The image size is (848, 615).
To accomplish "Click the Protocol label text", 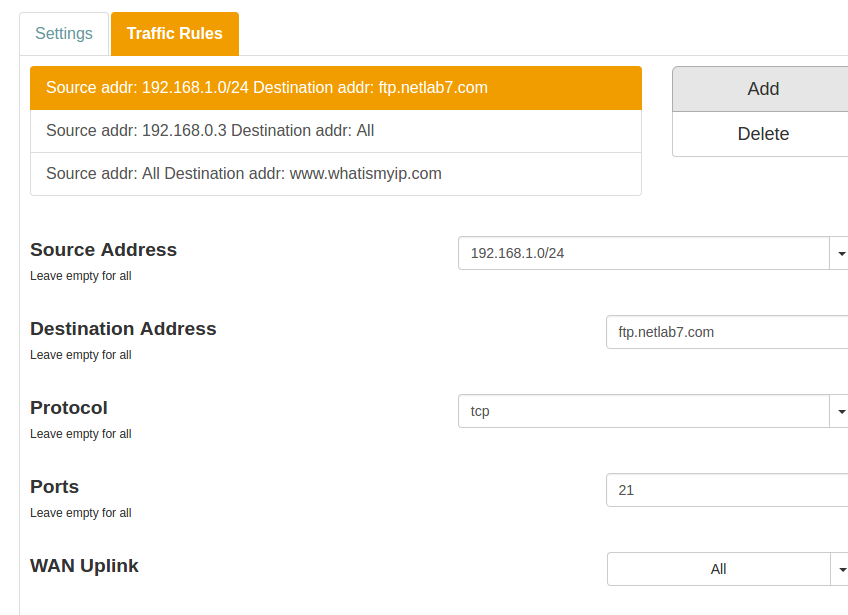I will 69,408.
